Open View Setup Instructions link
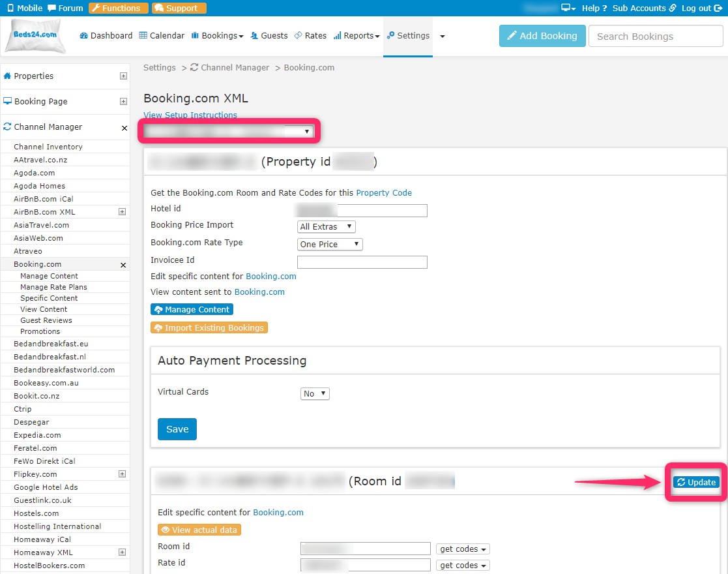 click(x=190, y=115)
